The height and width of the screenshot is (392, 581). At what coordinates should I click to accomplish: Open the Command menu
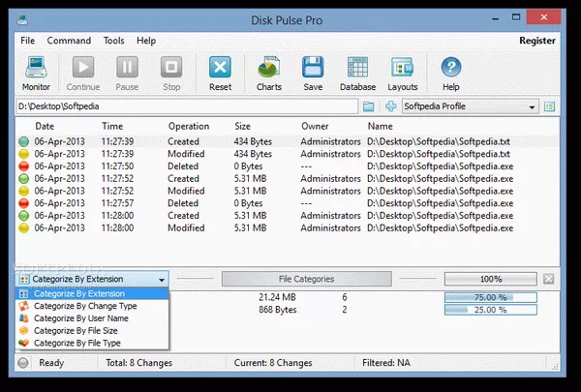click(69, 41)
